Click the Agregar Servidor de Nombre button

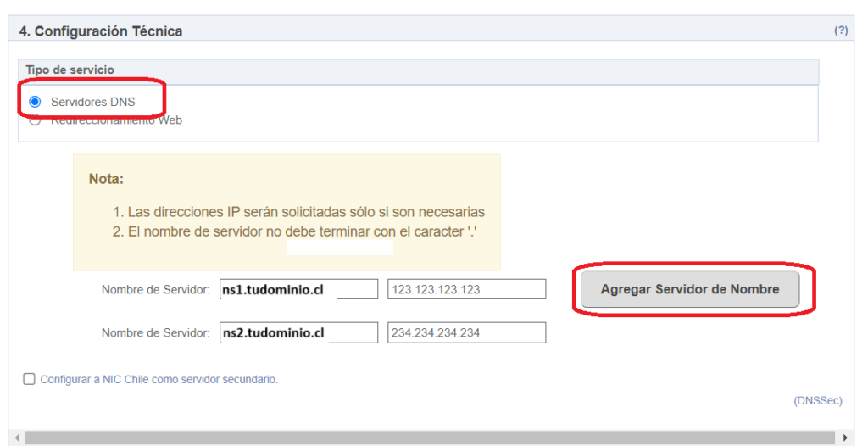point(690,289)
